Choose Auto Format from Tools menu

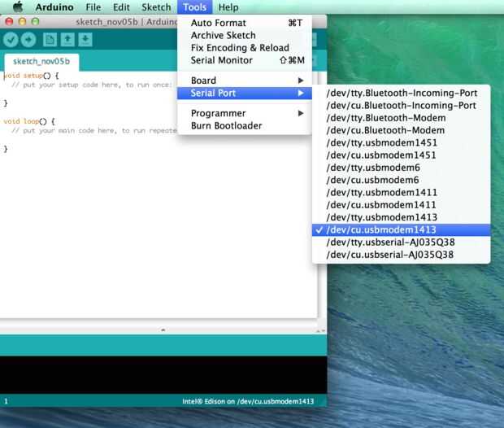245,23
